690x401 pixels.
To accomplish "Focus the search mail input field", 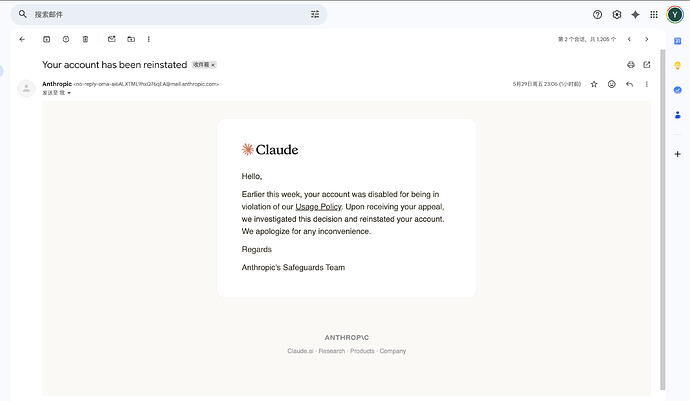I will click(x=169, y=15).
